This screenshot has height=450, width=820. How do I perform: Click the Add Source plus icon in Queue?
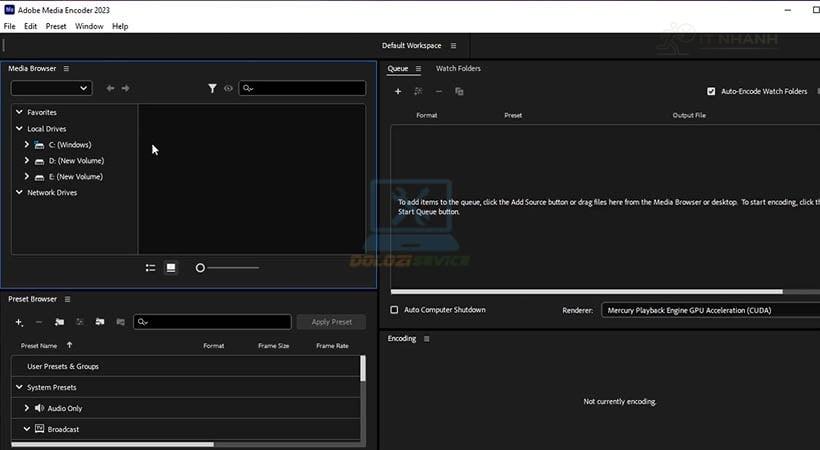point(398,91)
